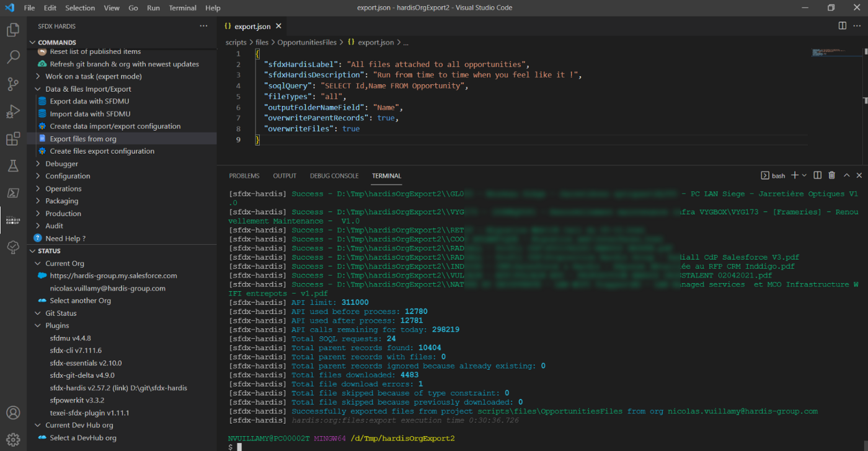
Task: Run Create data import/export configuration
Action: [122, 126]
